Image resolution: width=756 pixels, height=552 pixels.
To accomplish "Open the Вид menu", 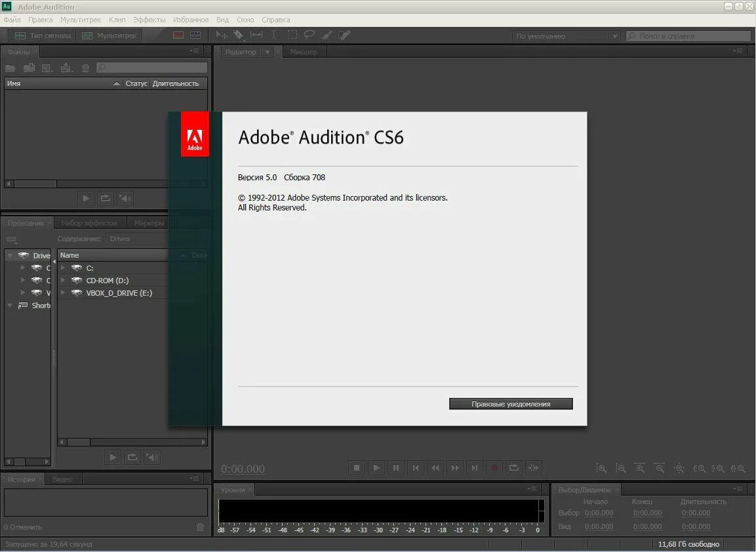I will click(x=223, y=20).
